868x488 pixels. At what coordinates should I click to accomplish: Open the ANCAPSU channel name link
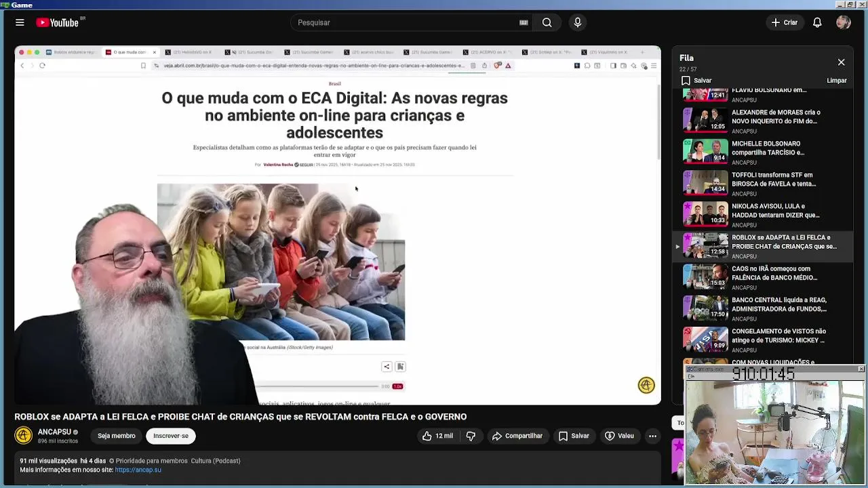tap(54, 432)
